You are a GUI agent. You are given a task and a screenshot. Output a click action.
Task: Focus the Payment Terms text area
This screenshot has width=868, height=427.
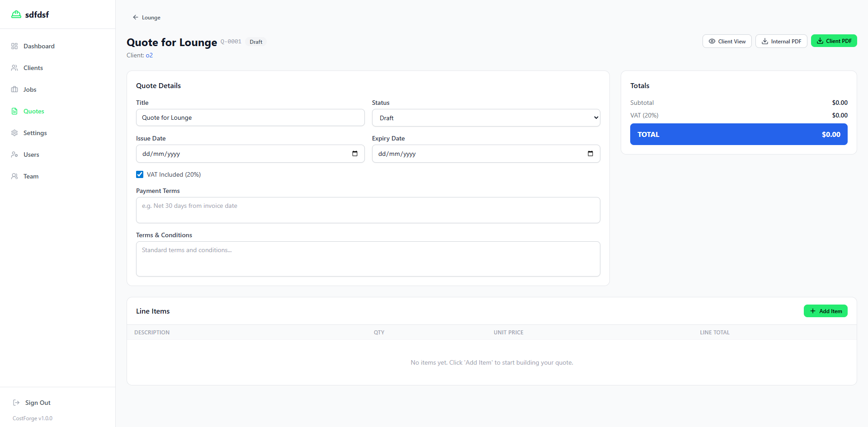click(368, 210)
